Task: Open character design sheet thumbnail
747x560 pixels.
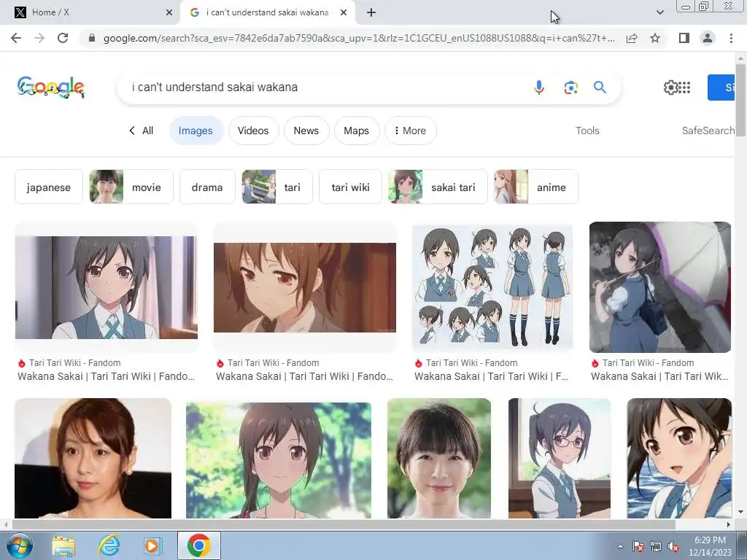Action: click(492, 287)
